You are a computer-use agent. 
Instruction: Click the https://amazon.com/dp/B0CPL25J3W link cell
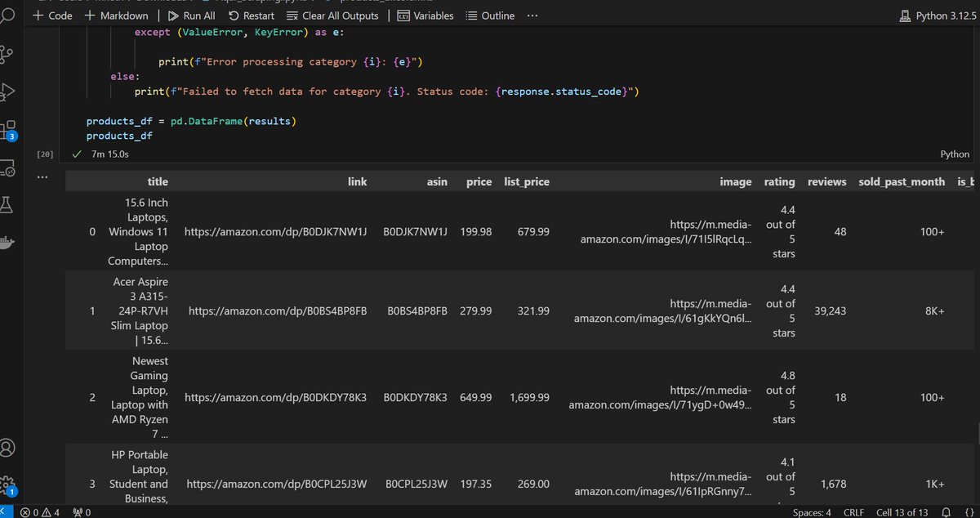pyautogui.click(x=277, y=484)
